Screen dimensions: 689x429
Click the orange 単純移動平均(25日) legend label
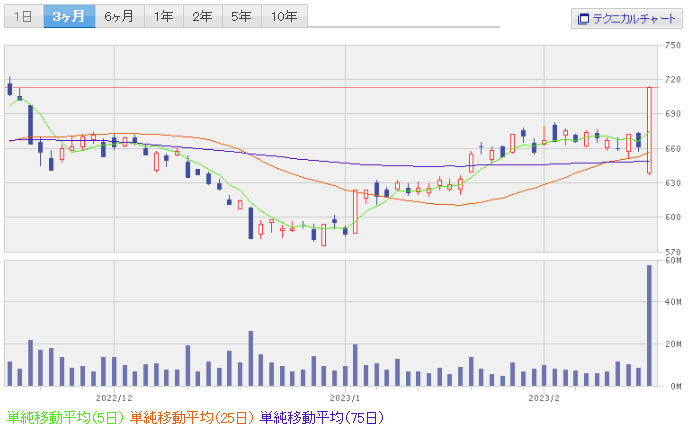(x=192, y=417)
